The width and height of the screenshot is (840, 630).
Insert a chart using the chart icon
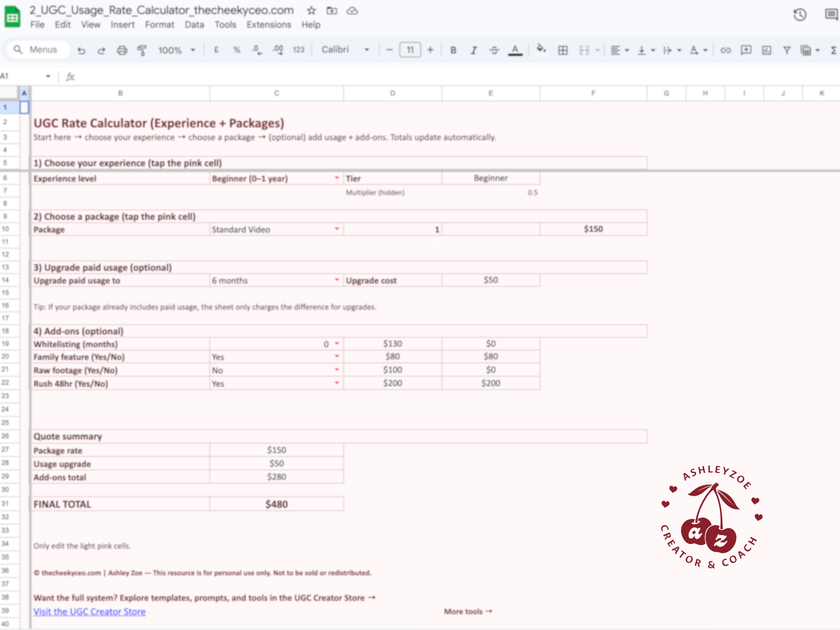766,50
